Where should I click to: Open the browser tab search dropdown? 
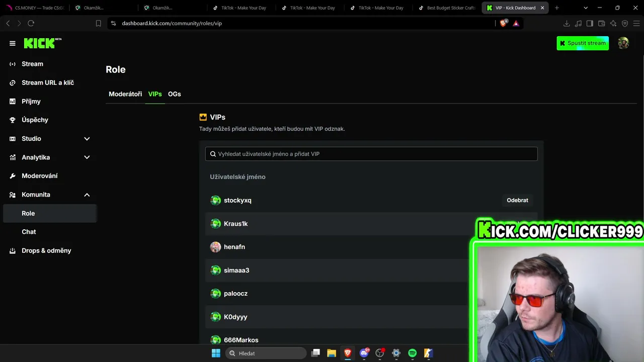(586, 8)
